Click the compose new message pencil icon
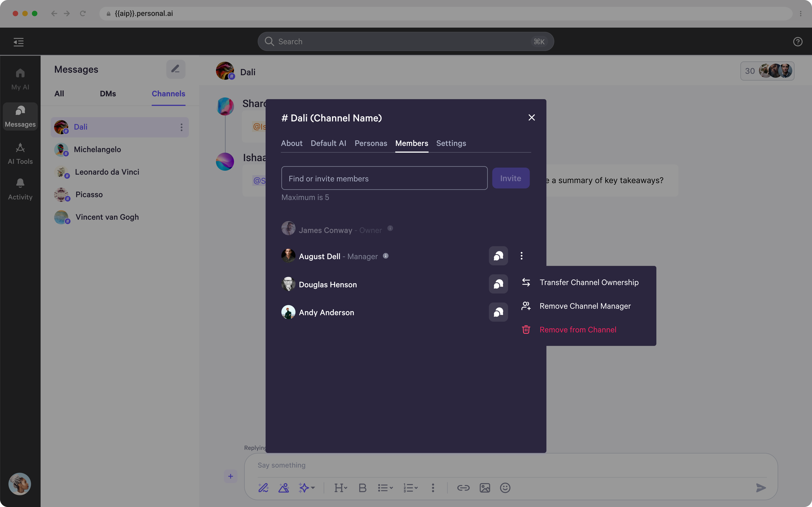812x507 pixels. point(176,69)
